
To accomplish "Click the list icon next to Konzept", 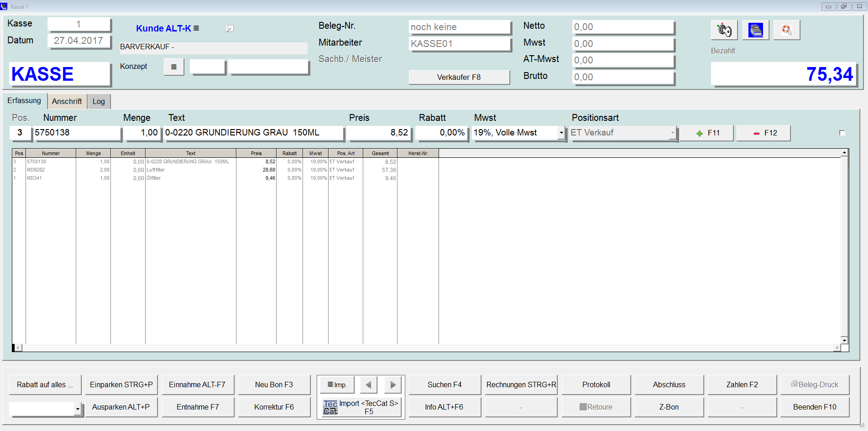I will click(x=174, y=67).
